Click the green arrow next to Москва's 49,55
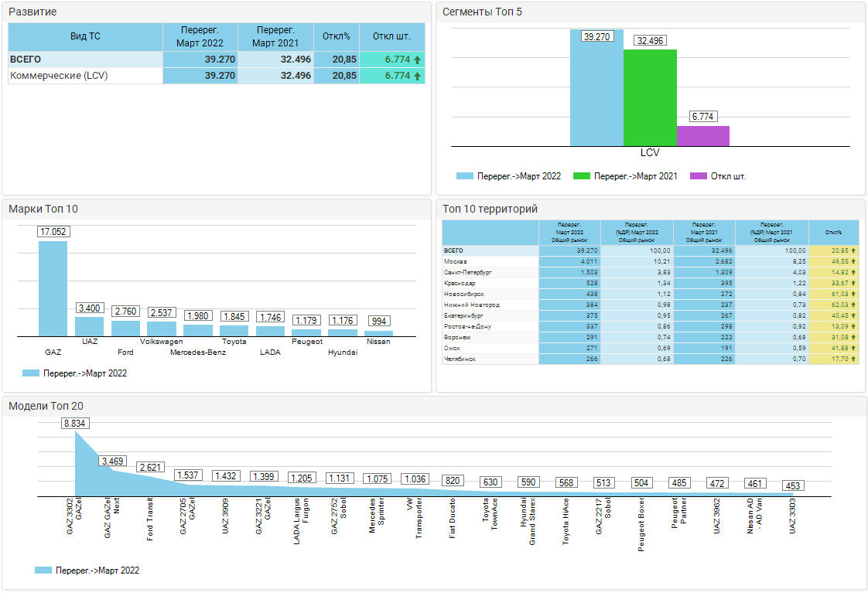Image resolution: width=868 pixels, height=613 pixels. tap(853, 262)
